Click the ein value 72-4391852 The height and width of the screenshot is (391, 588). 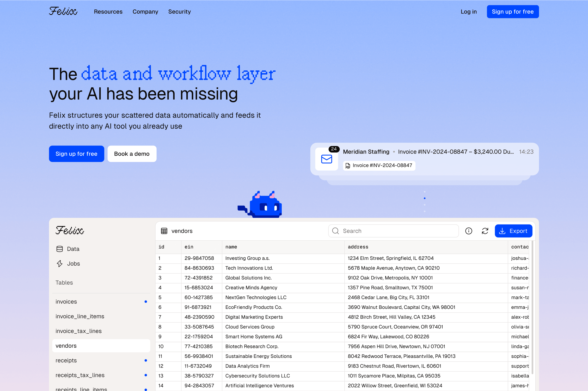point(198,278)
